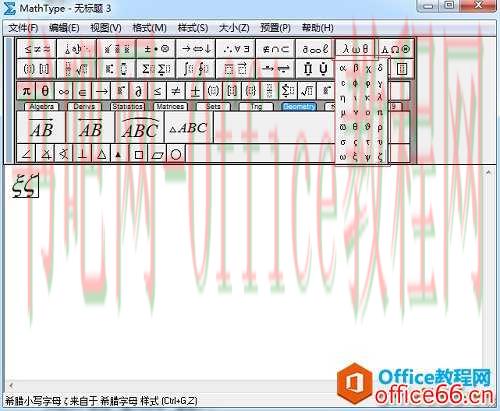Collapse the lowercase Greek palette (λ ω θ)
This screenshot has height=411, width=500.
[x=355, y=49]
